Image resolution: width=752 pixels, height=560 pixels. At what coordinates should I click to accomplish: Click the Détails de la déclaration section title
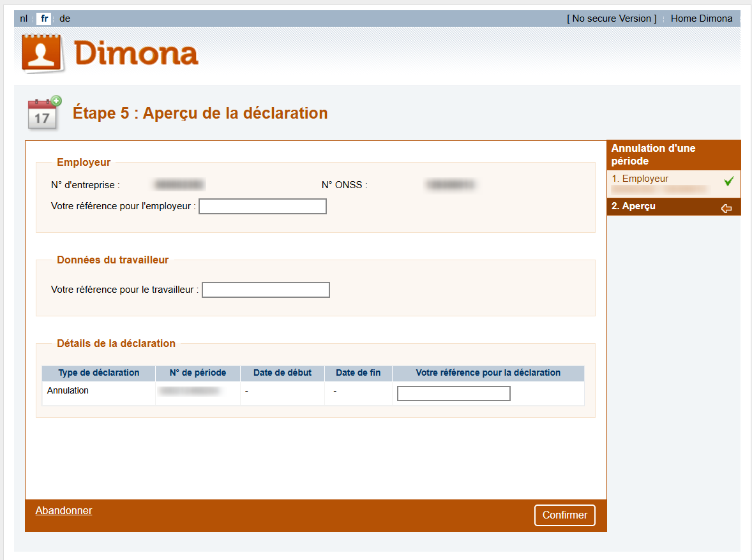[116, 344]
